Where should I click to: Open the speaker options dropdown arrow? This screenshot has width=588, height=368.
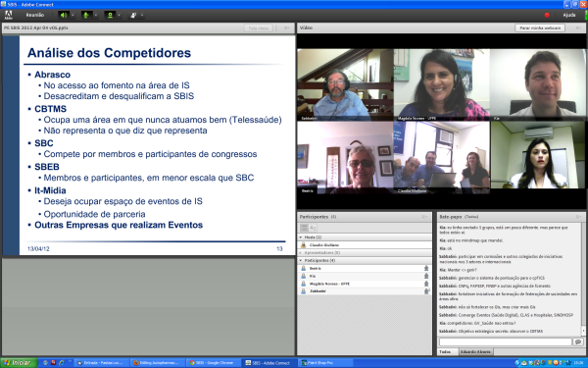(x=73, y=15)
